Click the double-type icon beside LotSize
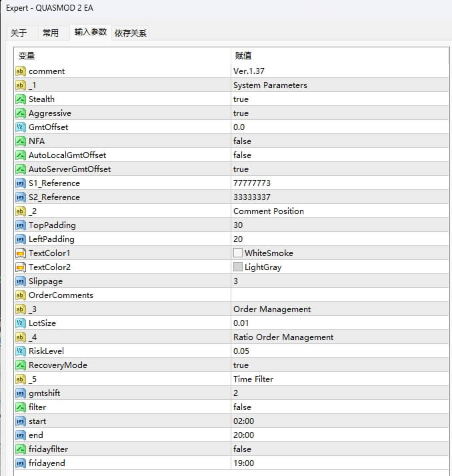 (x=20, y=323)
